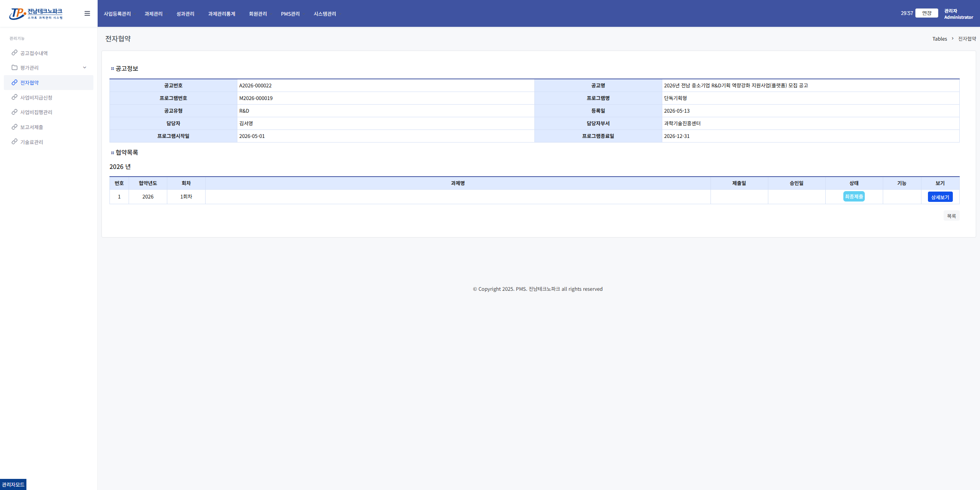Open the 시스템관리 menu
This screenshot has height=490, width=980.
pyautogui.click(x=325, y=14)
